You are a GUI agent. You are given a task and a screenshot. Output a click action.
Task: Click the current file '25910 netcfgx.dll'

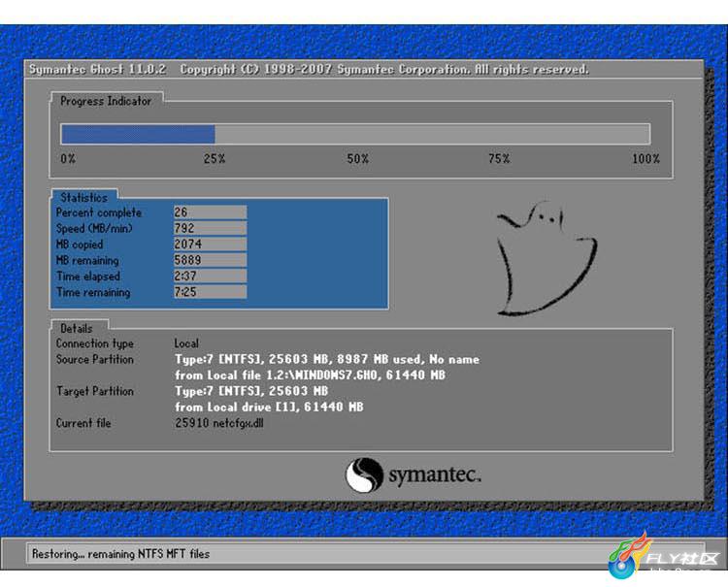coord(219,423)
